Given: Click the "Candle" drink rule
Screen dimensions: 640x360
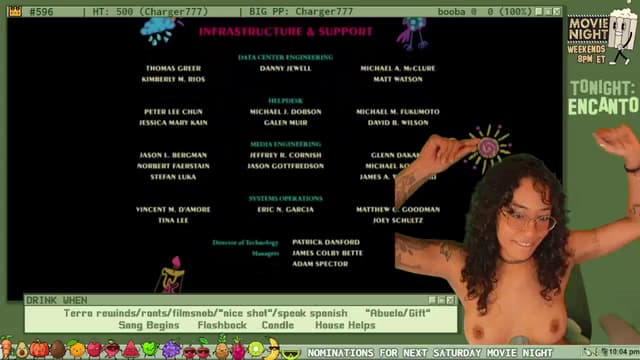Looking at the screenshot, I should click(x=278, y=325).
